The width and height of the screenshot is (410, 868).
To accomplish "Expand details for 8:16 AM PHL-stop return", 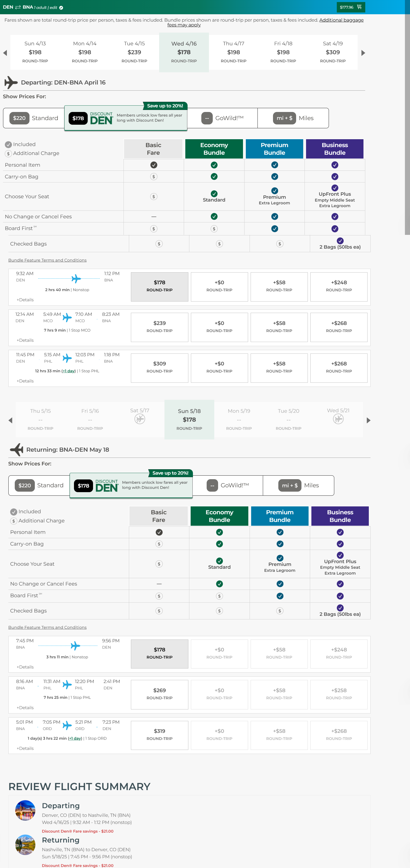I will coord(25,708).
